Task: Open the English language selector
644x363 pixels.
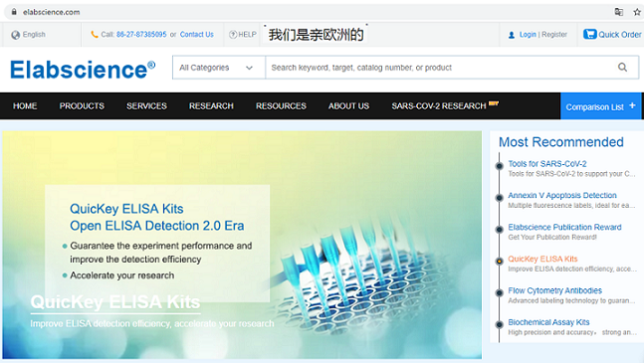Action: point(28,35)
